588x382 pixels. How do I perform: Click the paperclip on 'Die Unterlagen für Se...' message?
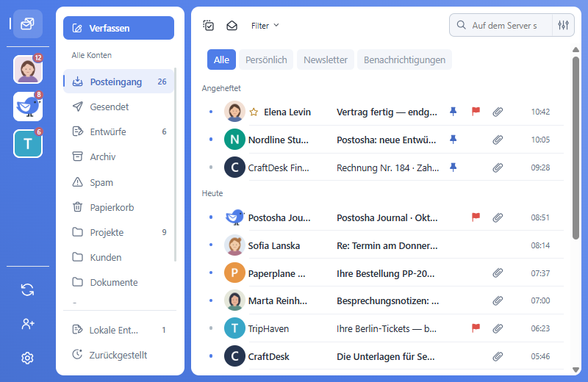point(498,356)
